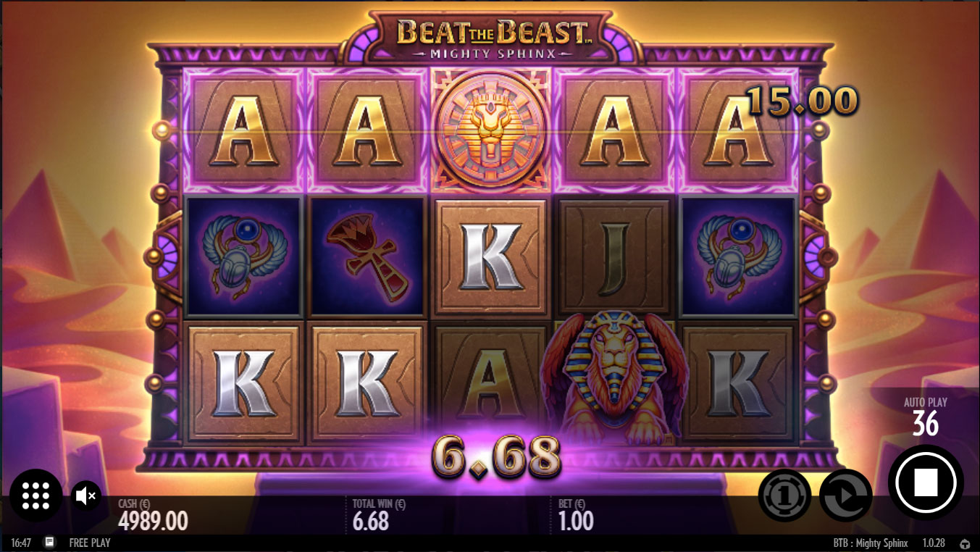This screenshot has height=552, width=980.
Task: Click the game history icon beside clock
Action: tap(49, 542)
